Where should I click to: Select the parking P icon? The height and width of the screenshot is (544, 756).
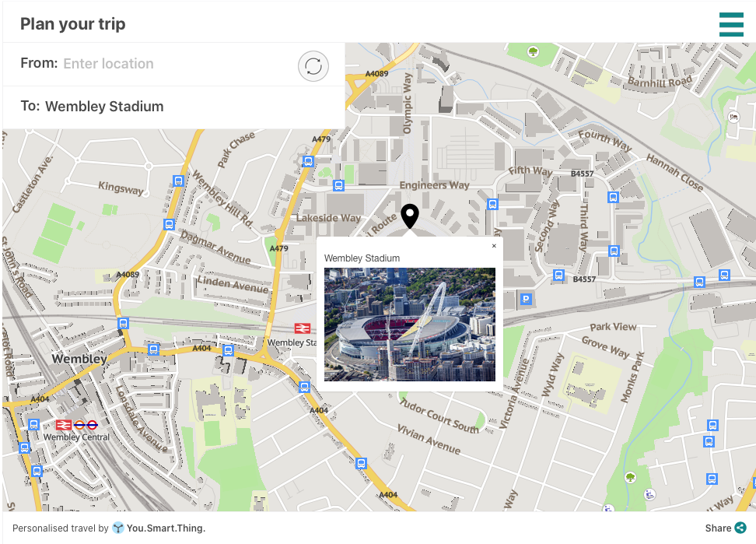526,299
